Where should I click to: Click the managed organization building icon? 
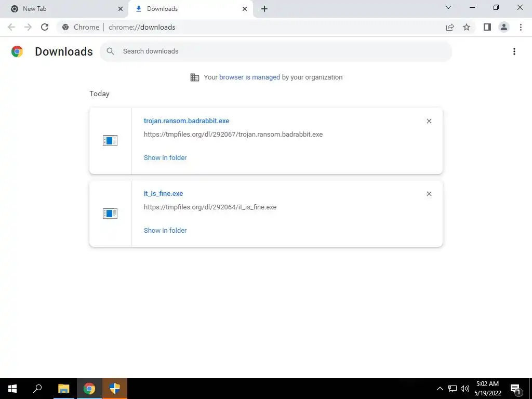[x=195, y=77]
